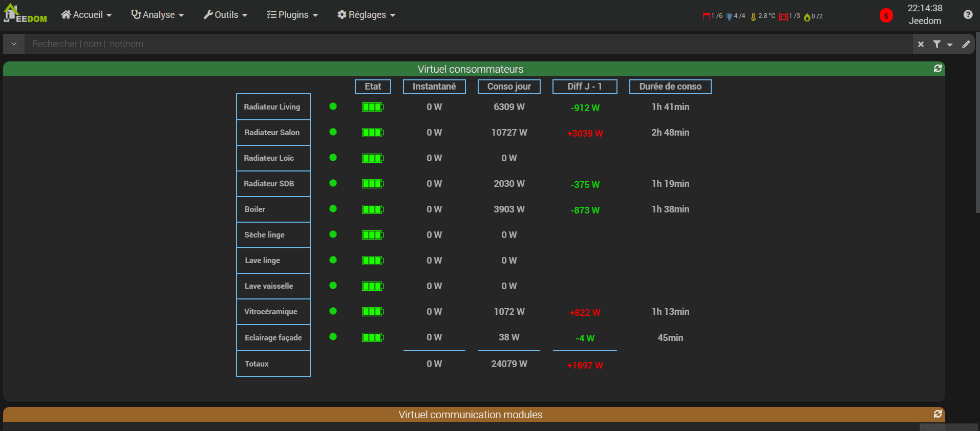Click the battery state icon for Lave vaisselle
The width and height of the screenshot is (980, 431).
(x=373, y=286)
